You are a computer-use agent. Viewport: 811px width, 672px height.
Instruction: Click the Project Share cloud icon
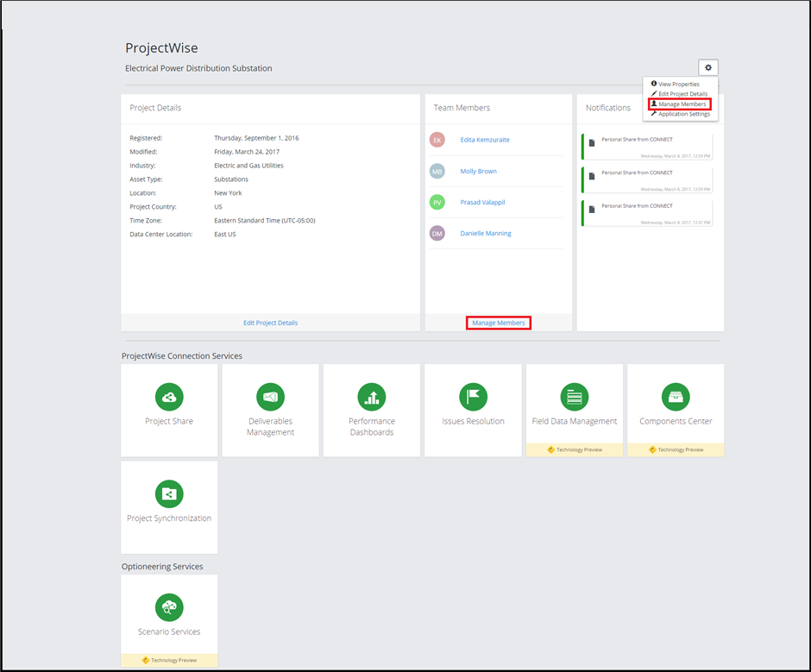click(x=169, y=397)
